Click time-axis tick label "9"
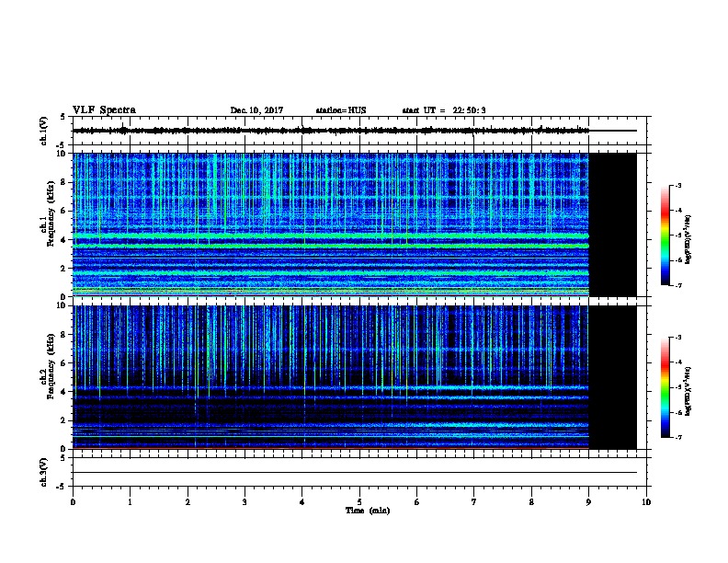Screen dimensions: 728x563 [588, 502]
